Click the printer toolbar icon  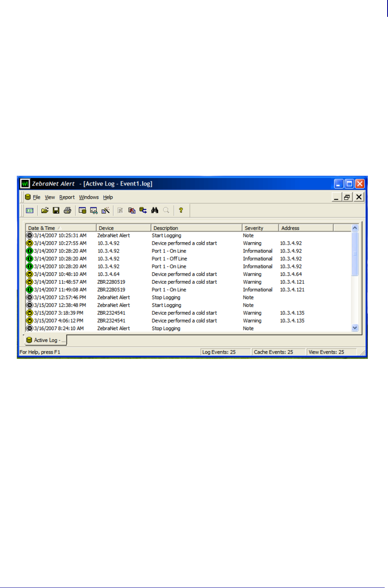pos(67,210)
